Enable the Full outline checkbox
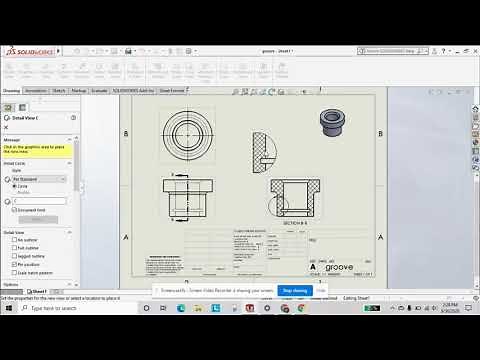The image size is (480, 360). (14, 248)
